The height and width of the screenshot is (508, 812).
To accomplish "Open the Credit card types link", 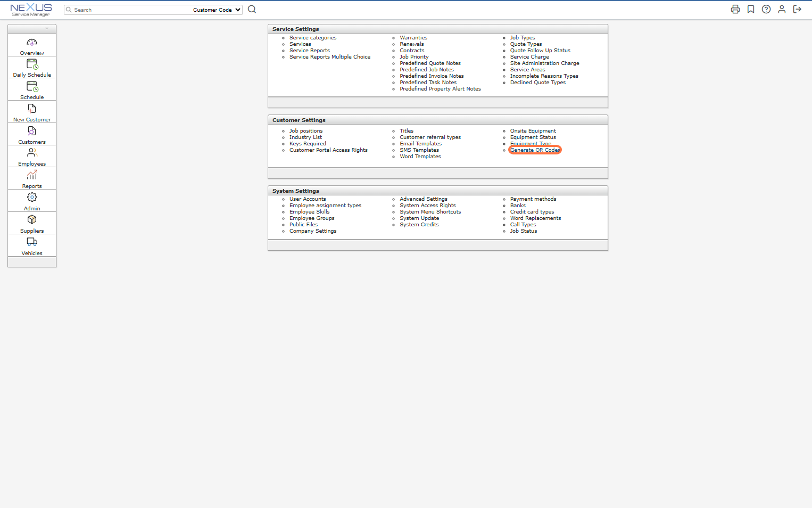I will point(532,212).
